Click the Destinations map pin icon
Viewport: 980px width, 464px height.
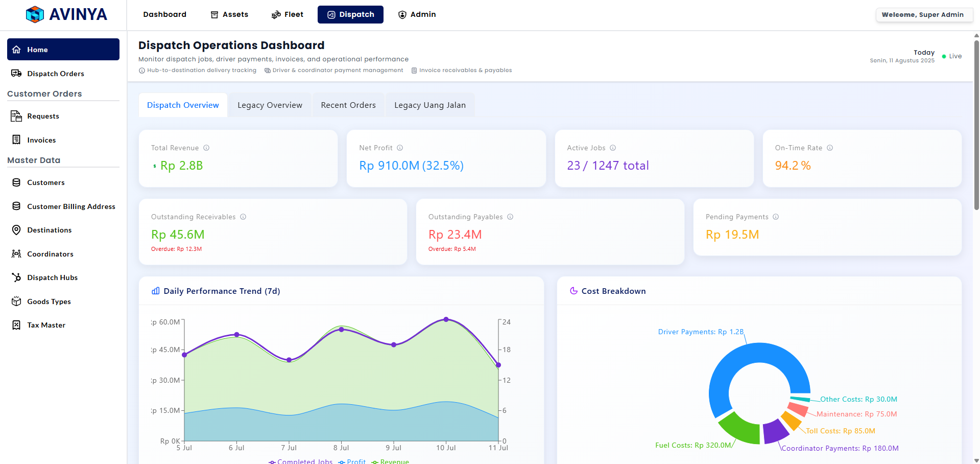[x=16, y=230]
